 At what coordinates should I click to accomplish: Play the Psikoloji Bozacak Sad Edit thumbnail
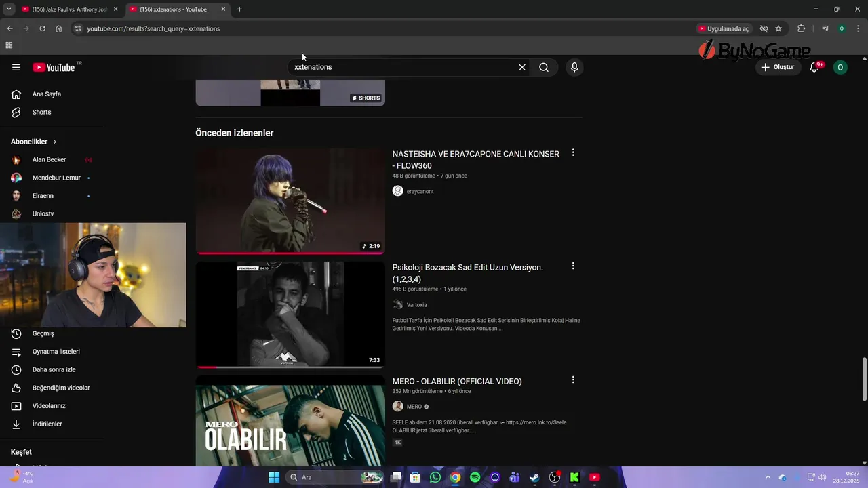click(290, 315)
